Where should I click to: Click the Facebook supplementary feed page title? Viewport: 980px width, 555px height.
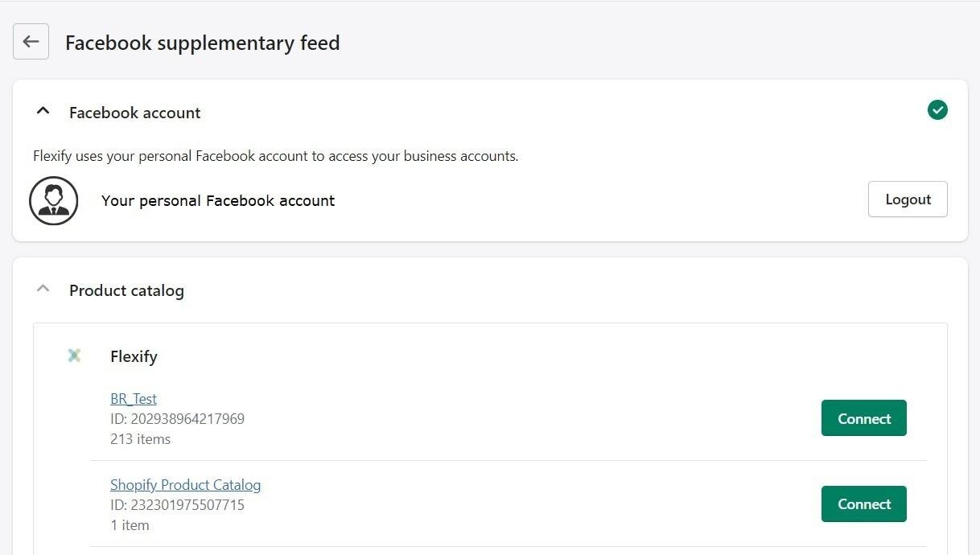point(202,43)
